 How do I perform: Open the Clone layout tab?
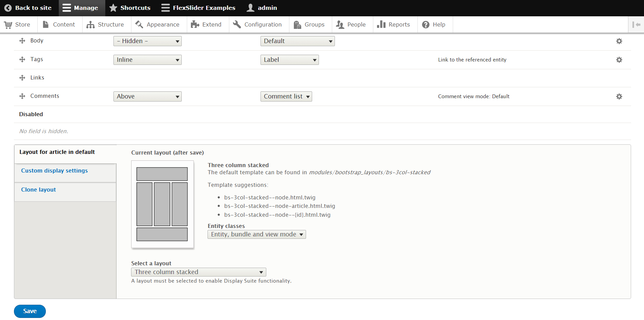click(x=38, y=190)
